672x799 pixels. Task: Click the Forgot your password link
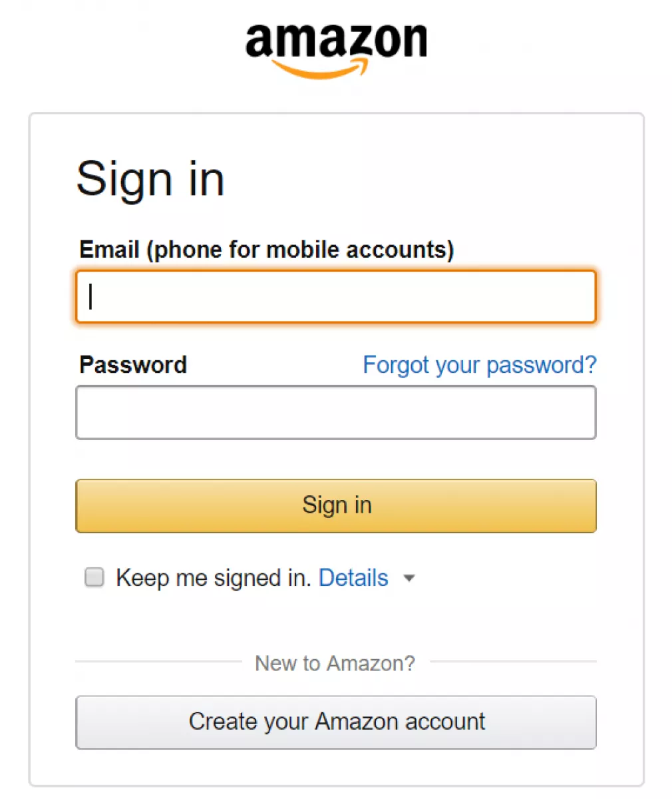pos(480,365)
